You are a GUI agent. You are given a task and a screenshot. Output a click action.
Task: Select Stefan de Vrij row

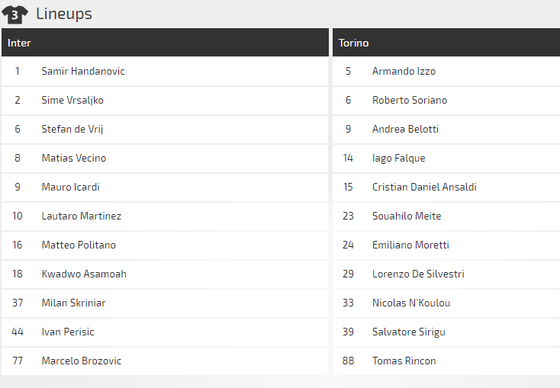click(165, 129)
